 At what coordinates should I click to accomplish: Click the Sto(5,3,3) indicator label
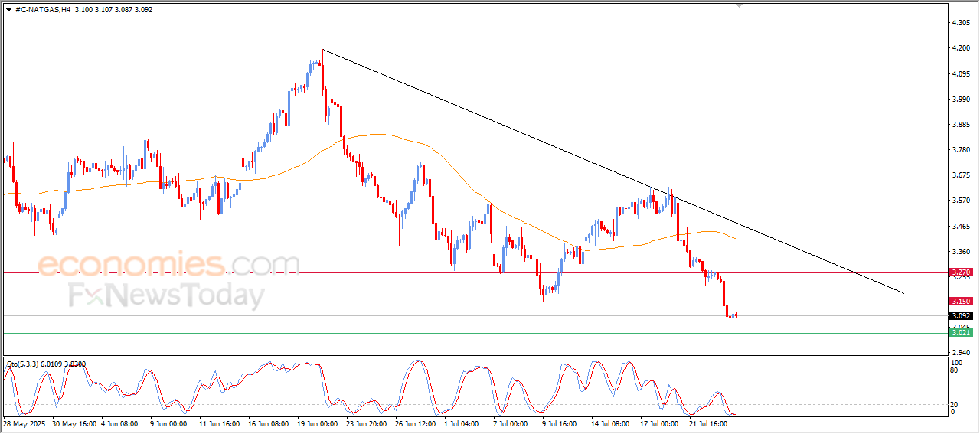click(x=46, y=364)
